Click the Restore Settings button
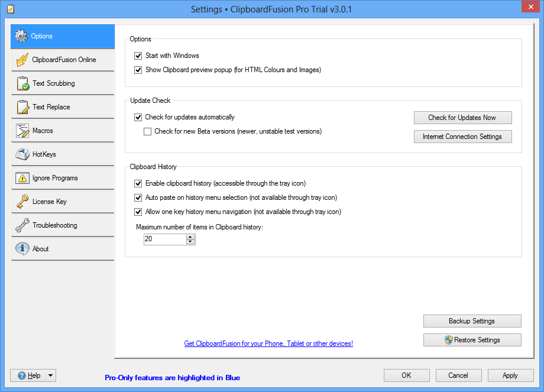 472,340
